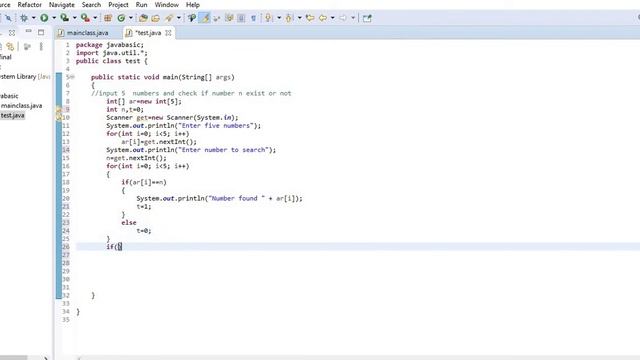The height and width of the screenshot is (360, 640).
Task: Click the binoculars breadcrumb toggle icon
Action: click(x=191, y=18)
